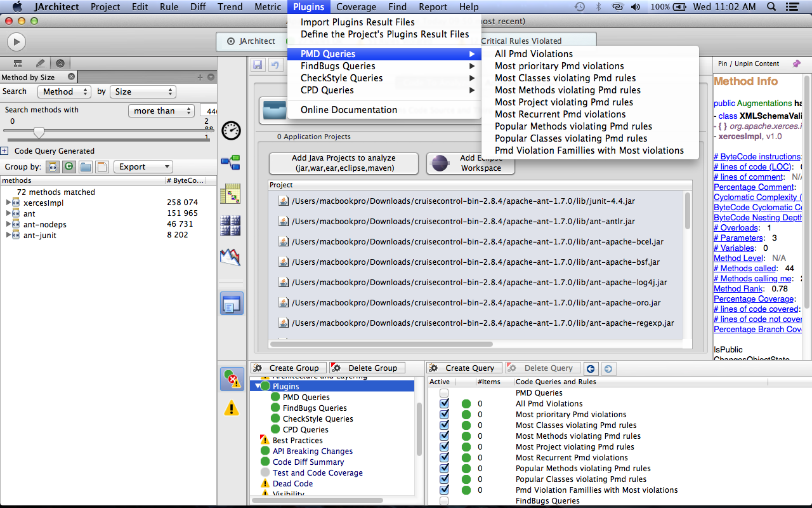Select the pencil edit query icon
Screen dimensions: 812x508
point(40,63)
